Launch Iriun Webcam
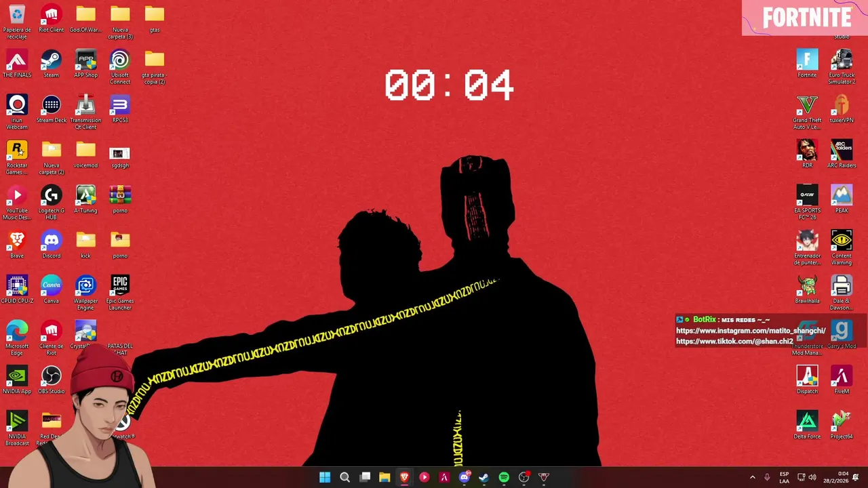This screenshot has width=868, height=488. pos(17,112)
